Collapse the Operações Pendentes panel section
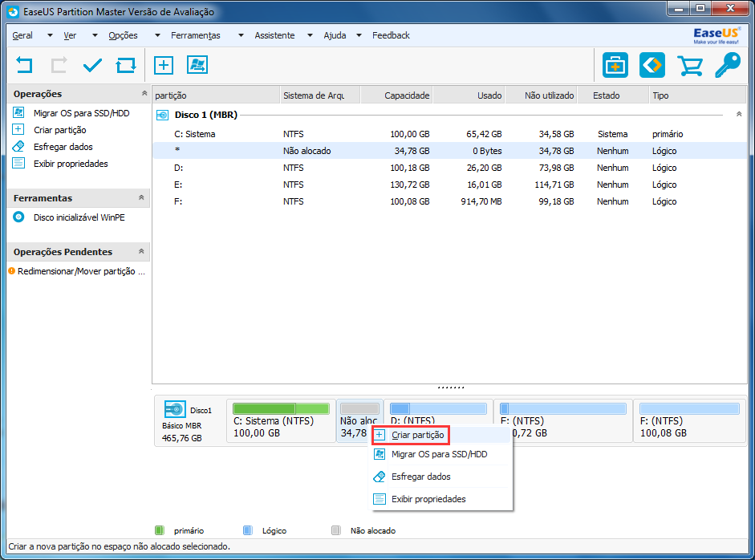 tap(141, 251)
